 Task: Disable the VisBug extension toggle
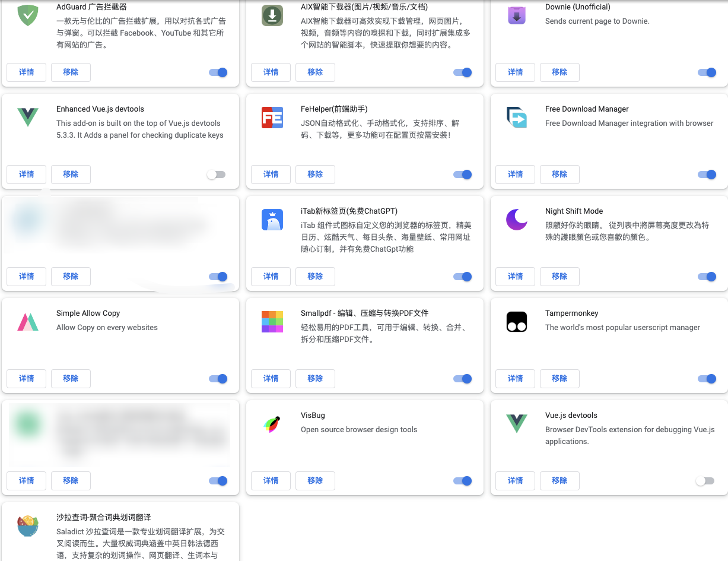tap(463, 481)
